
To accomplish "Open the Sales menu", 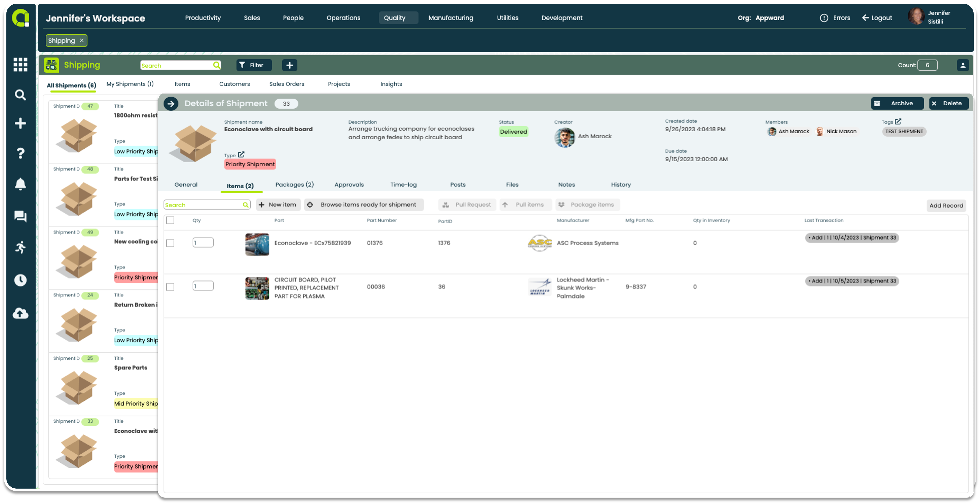I will pos(252,18).
